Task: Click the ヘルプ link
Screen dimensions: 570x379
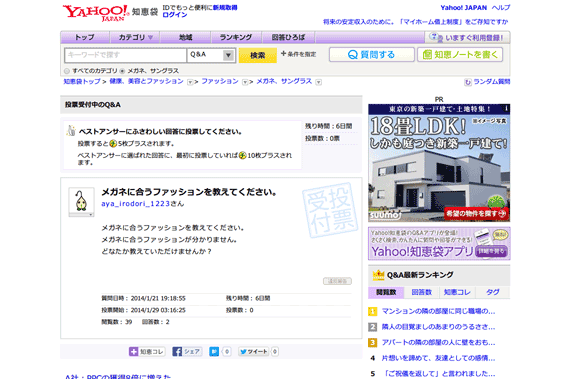Action: coord(501,8)
